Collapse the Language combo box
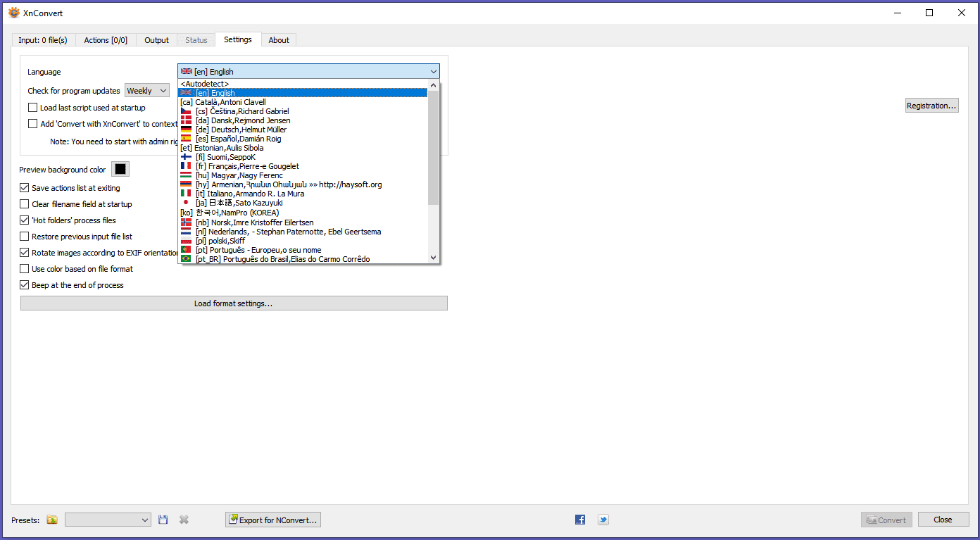980x540 pixels. pyautogui.click(x=308, y=71)
